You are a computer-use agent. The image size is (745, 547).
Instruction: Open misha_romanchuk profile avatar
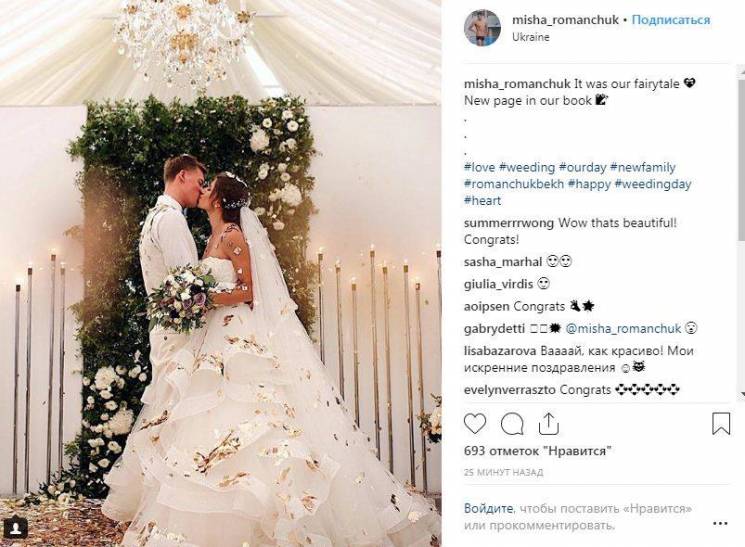(482, 28)
